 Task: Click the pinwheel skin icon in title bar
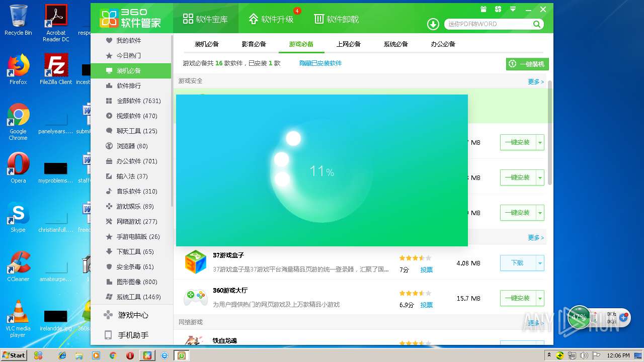(498, 9)
